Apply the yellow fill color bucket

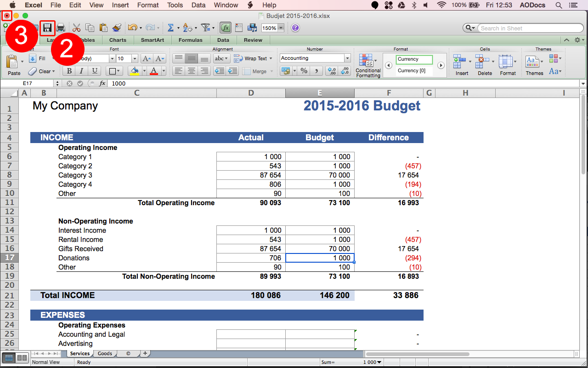tap(135, 71)
